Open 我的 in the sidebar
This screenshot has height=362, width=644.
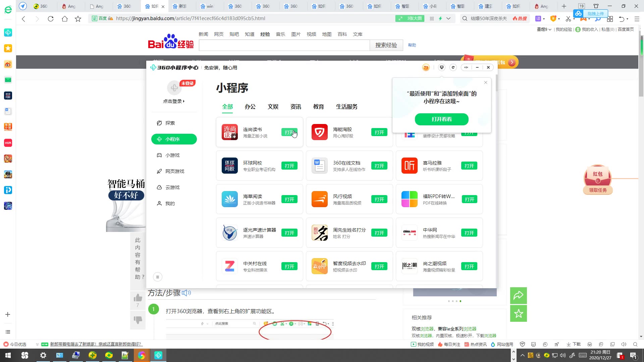[174, 203]
